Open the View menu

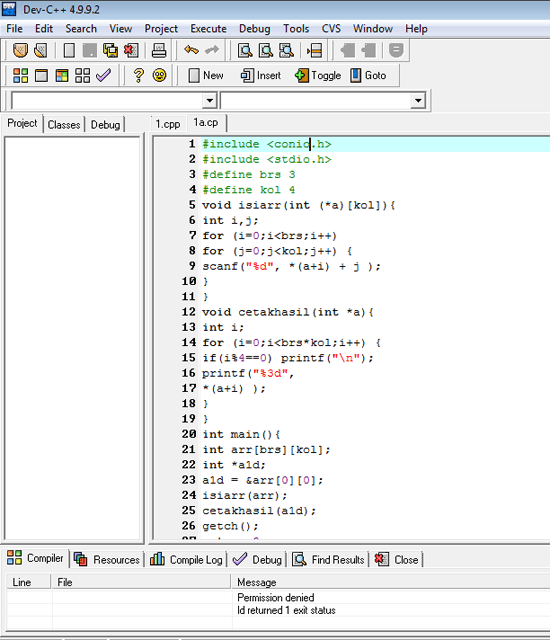coord(121,29)
